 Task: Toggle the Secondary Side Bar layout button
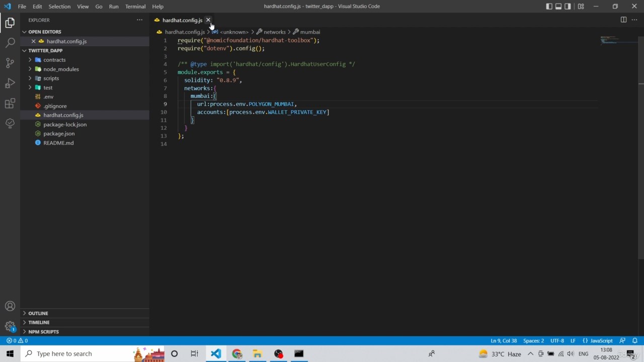[568, 7]
